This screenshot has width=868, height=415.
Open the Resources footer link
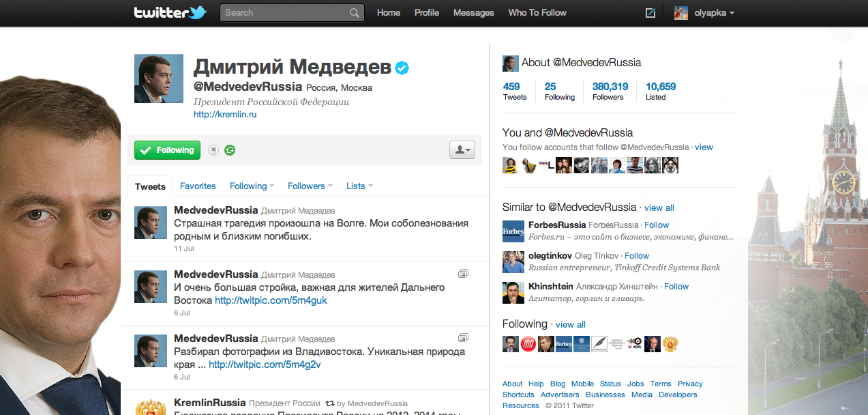[x=521, y=405]
